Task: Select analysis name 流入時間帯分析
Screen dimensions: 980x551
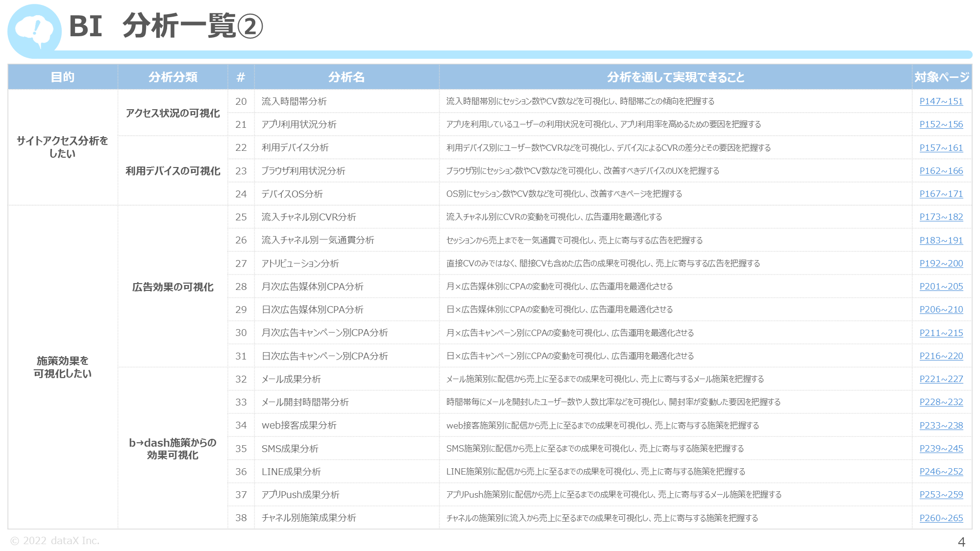Action: click(x=294, y=101)
